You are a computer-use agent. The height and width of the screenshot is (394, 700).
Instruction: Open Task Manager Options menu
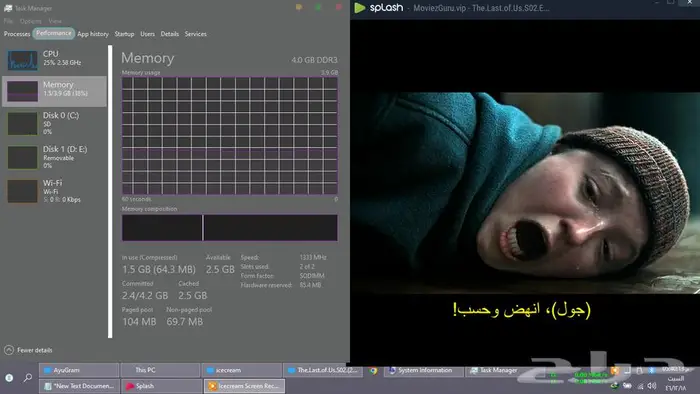[x=30, y=21]
